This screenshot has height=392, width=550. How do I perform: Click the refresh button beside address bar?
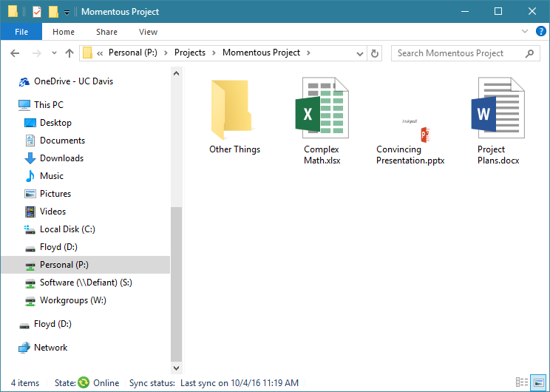(x=375, y=53)
